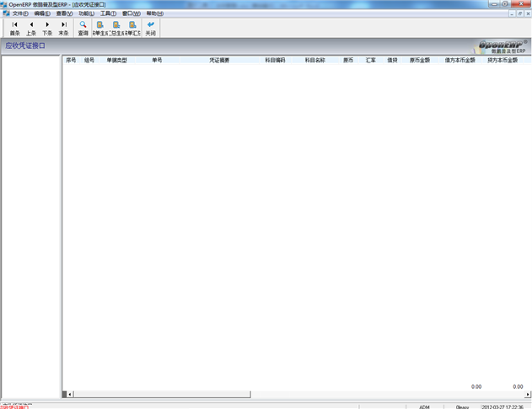The width and height of the screenshot is (532, 409).
Task: Click the third voucher generation toolbar icon
Action: [x=132, y=28]
